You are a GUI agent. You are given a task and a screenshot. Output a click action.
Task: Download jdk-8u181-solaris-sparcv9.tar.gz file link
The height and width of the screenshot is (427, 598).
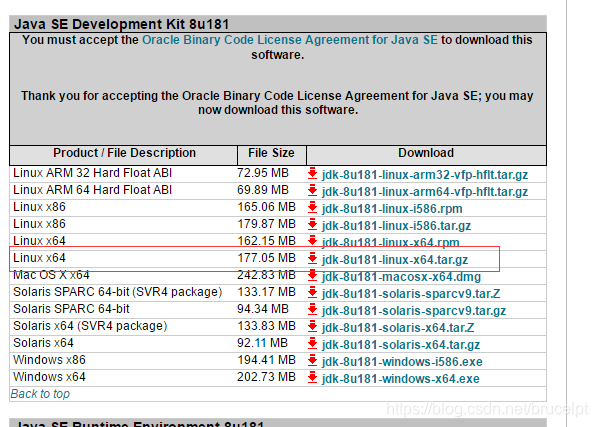[x=414, y=311]
